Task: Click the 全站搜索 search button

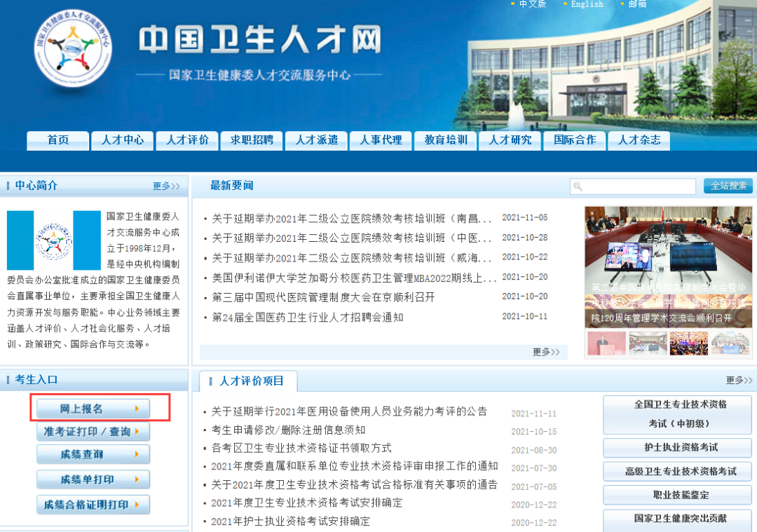Action: pyautogui.click(x=727, y=186)
